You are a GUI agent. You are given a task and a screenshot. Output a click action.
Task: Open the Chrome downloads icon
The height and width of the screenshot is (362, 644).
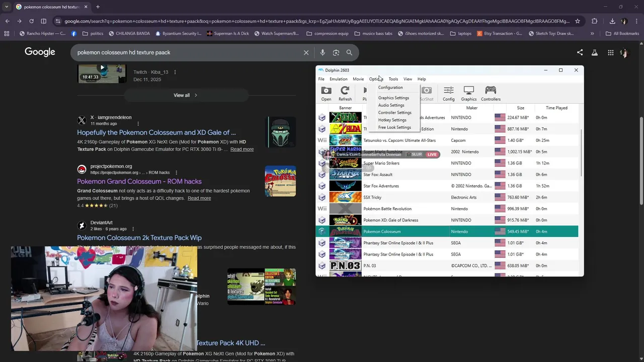612,21
